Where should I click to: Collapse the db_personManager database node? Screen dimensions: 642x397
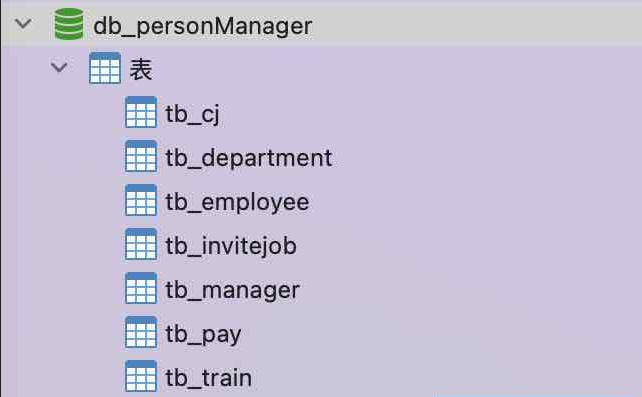pyautogui.click(x=23, y=24)
